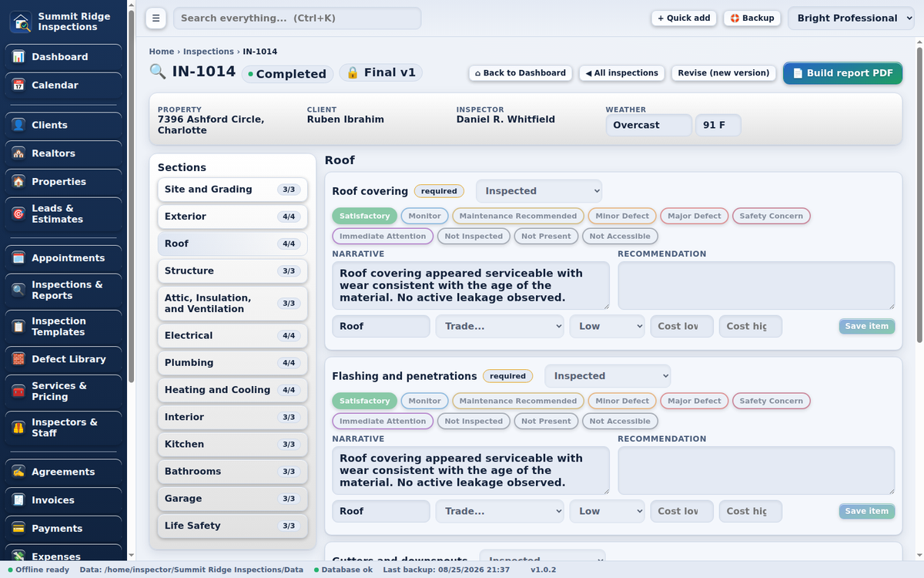Toggle the hamburger menu icon
Screen dimensions: 924x578
pyautogui.click(x=155, y=18)
